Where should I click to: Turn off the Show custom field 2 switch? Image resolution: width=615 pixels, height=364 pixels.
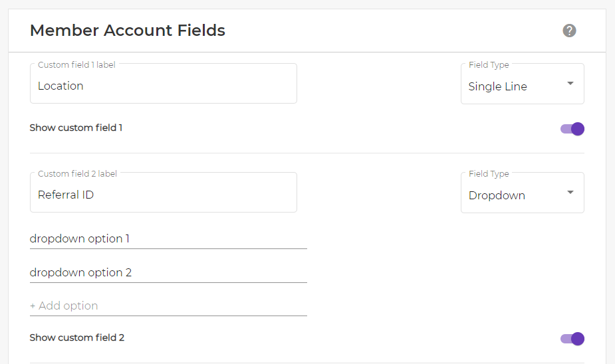point(572,339)
